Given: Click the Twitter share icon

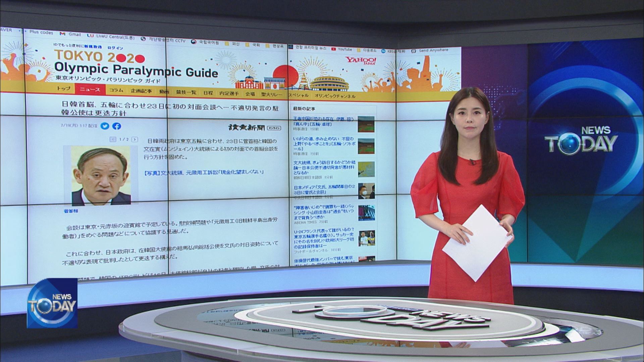Looking at the screenshot, I should point(105,126).
